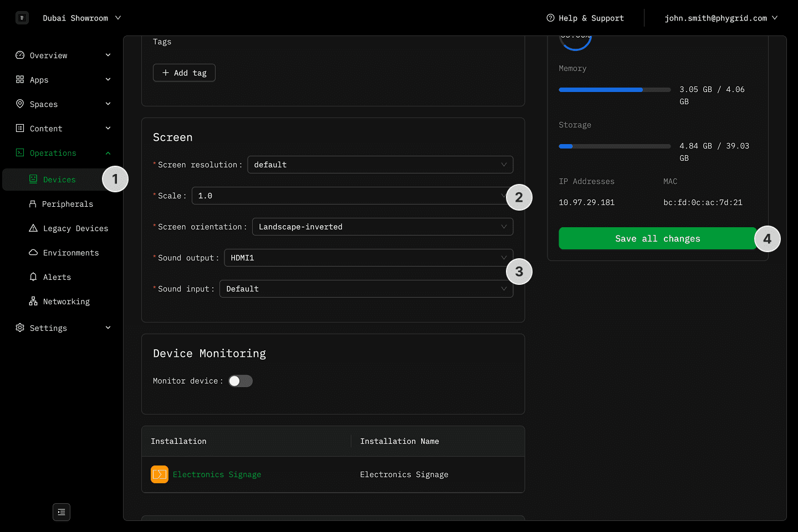Click the 3.05 GB / 4.06 GB memory value

[x=712, y=95]
